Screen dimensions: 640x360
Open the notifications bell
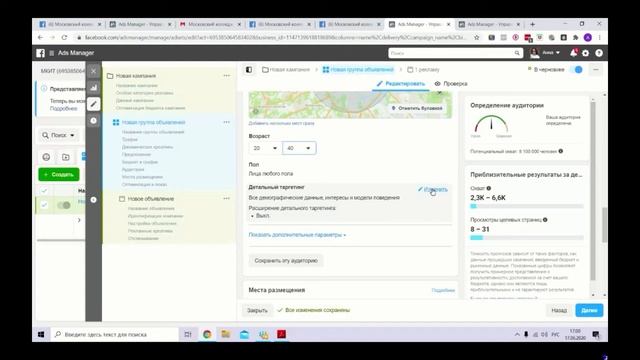pos(573,53)
